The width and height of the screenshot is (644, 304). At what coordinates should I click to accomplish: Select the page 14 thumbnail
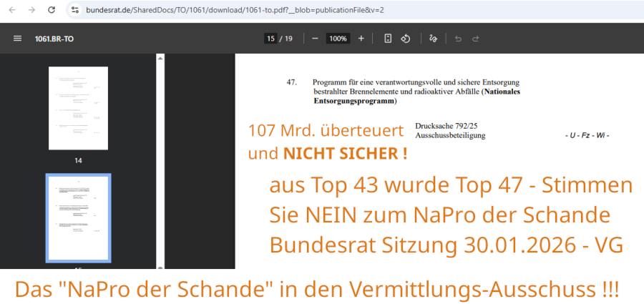pos(78,107)
